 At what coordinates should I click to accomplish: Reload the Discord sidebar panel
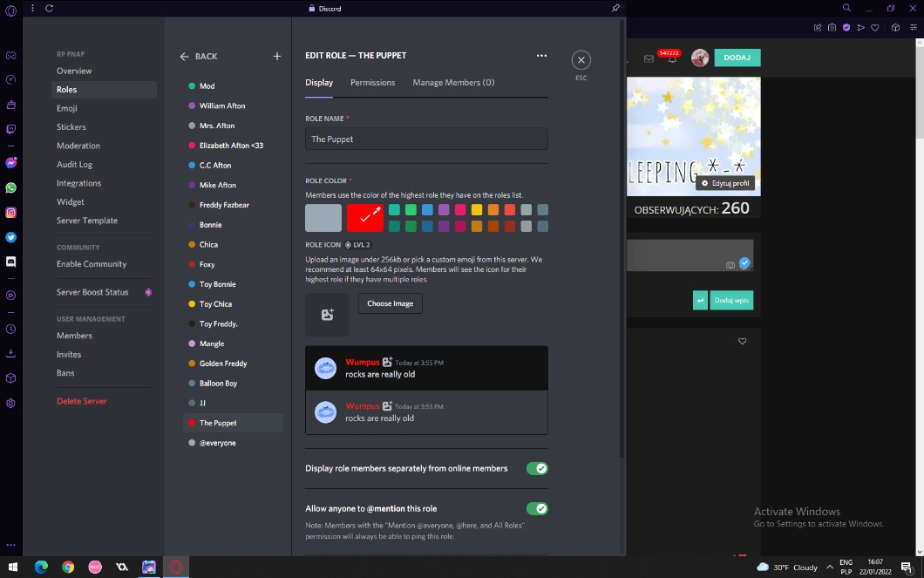pos(49,8)
